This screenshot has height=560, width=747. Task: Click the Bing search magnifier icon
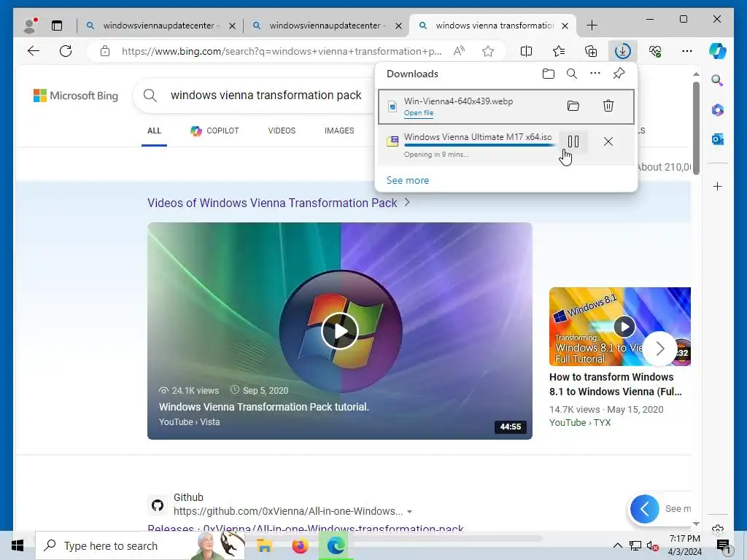coord(150,96)
